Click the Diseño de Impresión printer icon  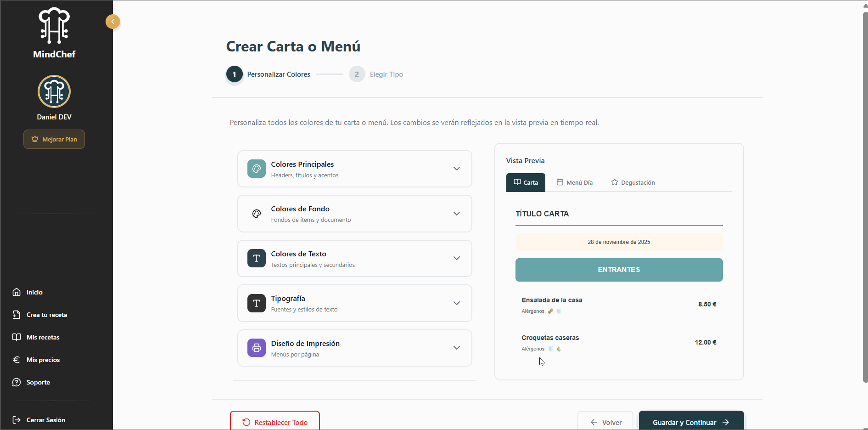pos(257,348)
